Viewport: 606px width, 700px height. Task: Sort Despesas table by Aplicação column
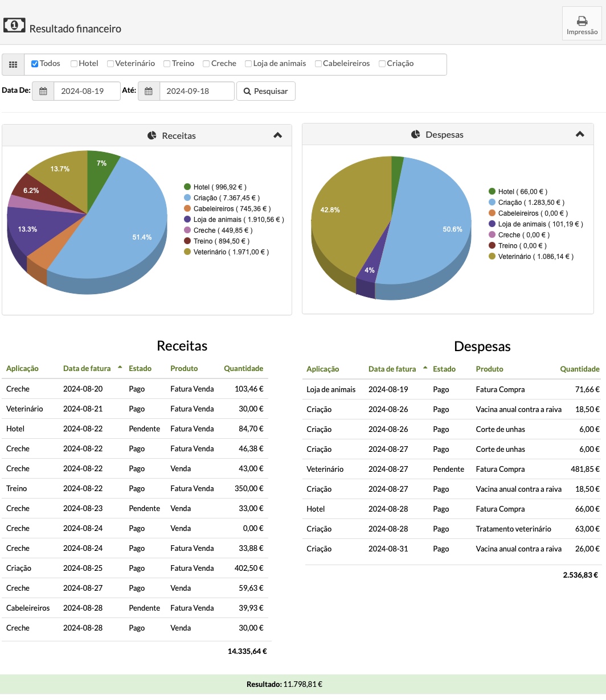tap(323, 369)
